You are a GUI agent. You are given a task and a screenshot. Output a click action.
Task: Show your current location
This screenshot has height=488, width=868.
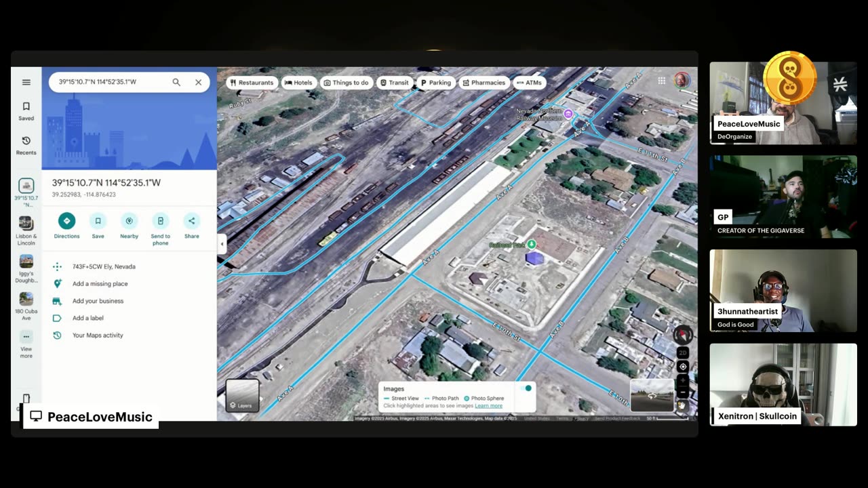click(683, 367)
